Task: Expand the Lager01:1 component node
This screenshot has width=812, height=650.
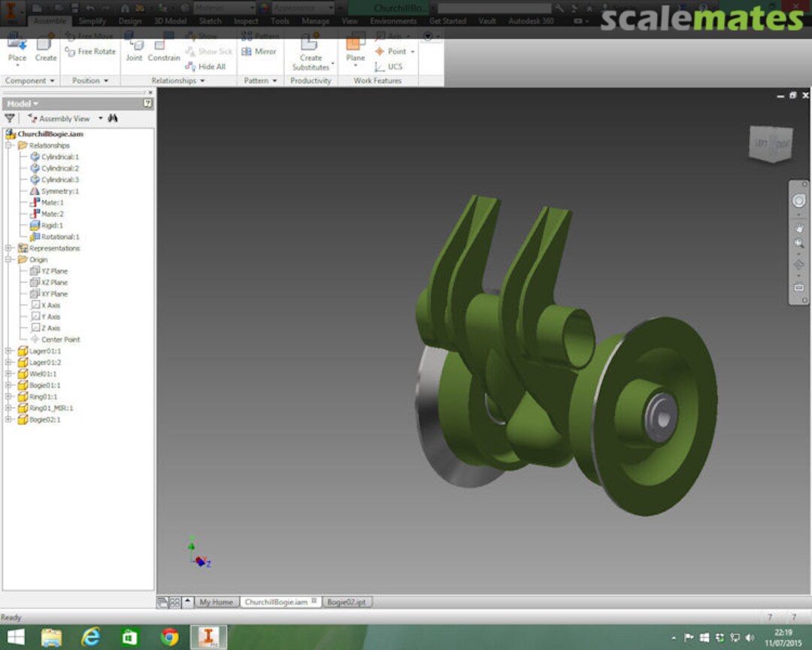Action: 9,351
